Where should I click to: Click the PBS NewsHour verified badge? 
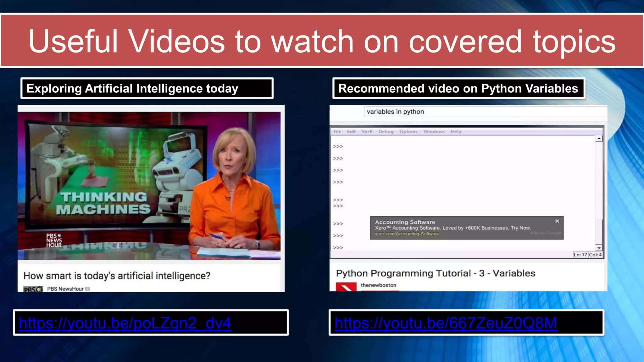click(87, 289)
